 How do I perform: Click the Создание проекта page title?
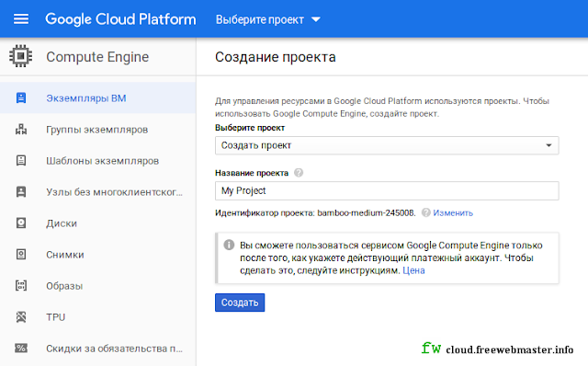click(276, 57)
